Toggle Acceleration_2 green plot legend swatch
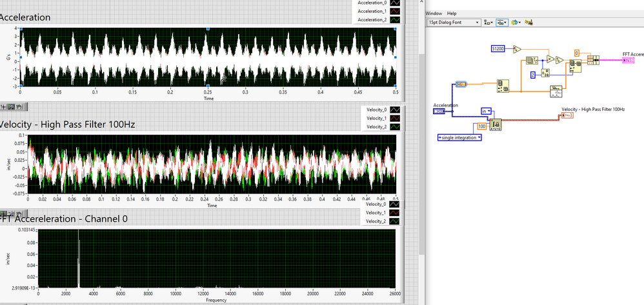This screenshot has height=305, width=644. [x=395, y=20]
